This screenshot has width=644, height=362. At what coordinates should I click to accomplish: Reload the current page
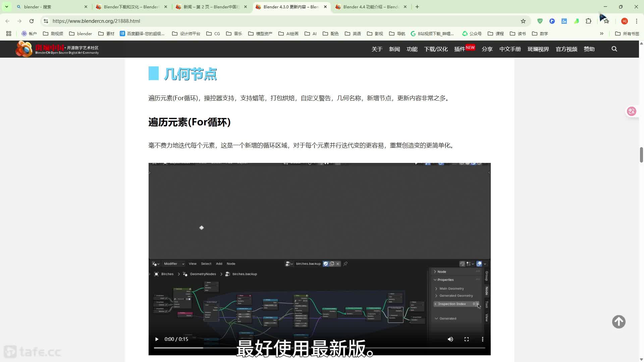pyautogui.click(x=32, y=21)
